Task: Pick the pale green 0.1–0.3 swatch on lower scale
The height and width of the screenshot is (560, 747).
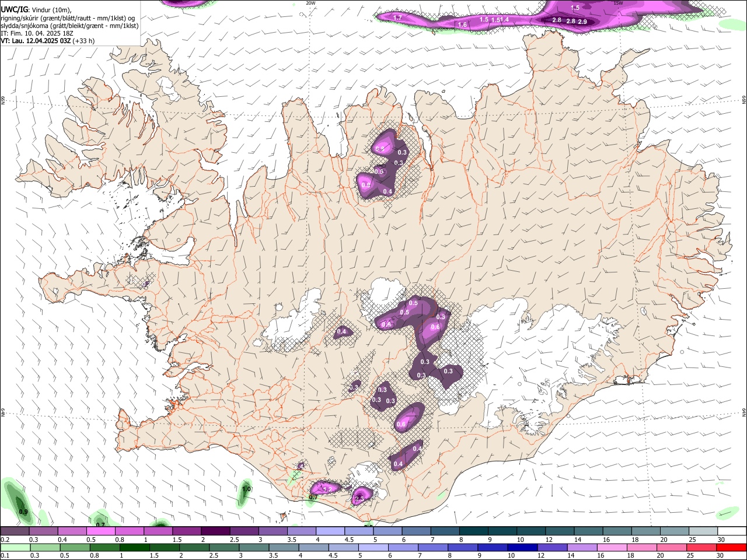Action: point(15,547)
